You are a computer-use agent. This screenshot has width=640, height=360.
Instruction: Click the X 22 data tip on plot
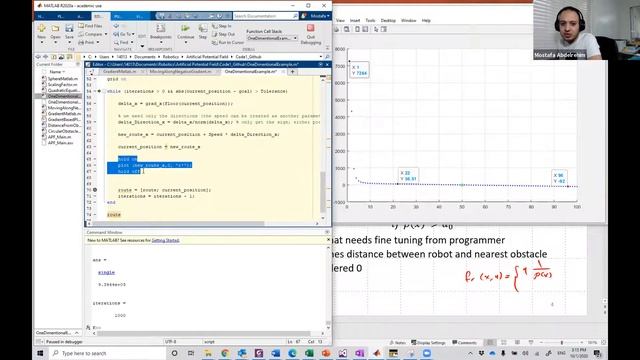coord(408,176)
